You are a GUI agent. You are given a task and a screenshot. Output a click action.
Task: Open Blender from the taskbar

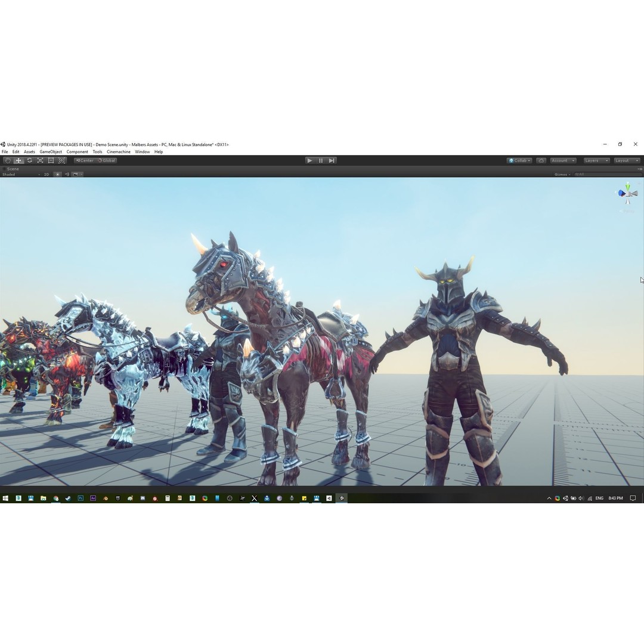[106, 498]
